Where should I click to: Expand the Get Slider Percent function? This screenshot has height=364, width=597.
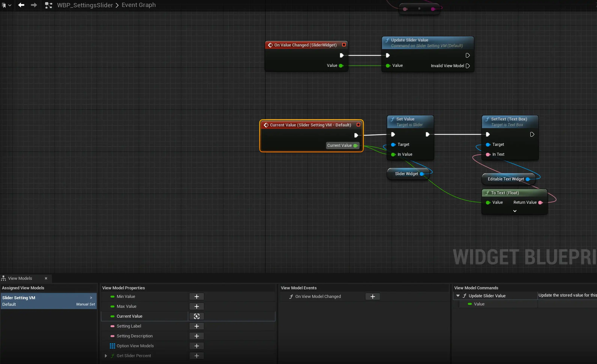(x=106, y=356)
